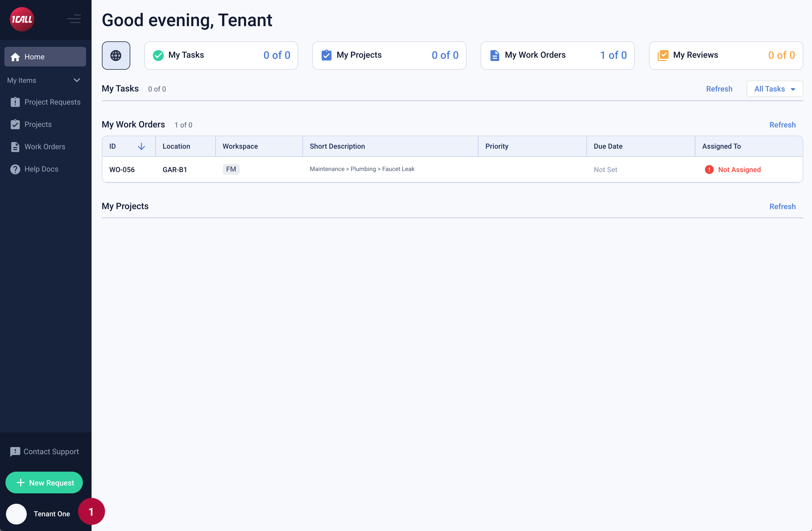Click the 1CALL logo

[22, 19]
